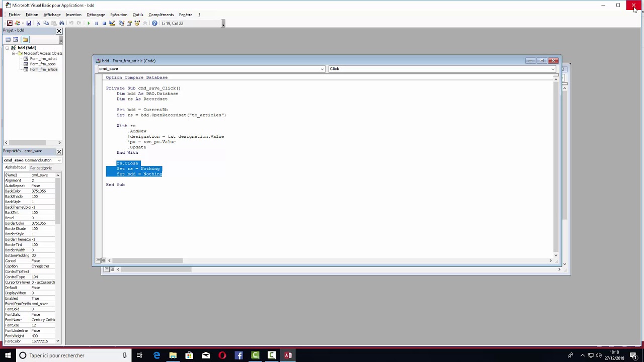Stop execution with the Reset icon

pyautogui.click(x=104, y=23)
